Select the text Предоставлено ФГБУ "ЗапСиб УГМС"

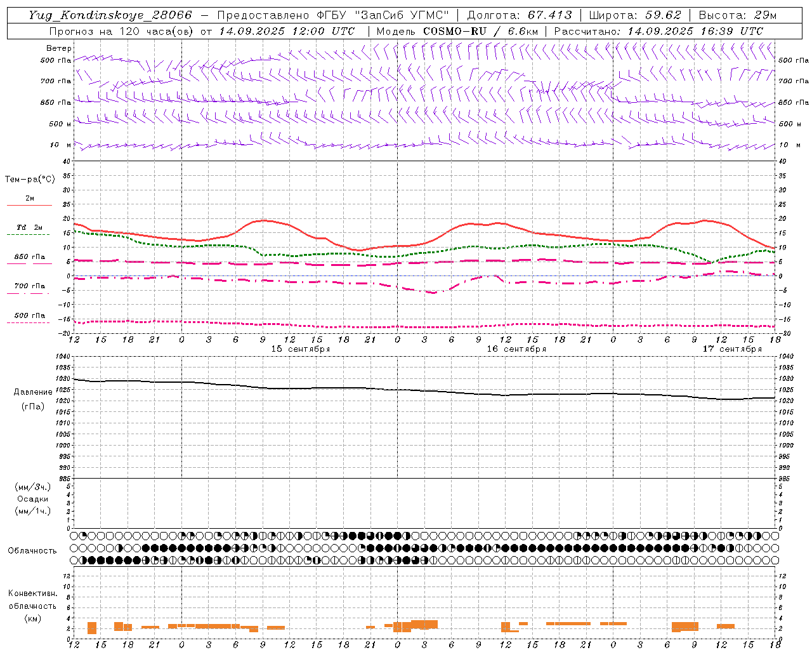click(333, 15)
